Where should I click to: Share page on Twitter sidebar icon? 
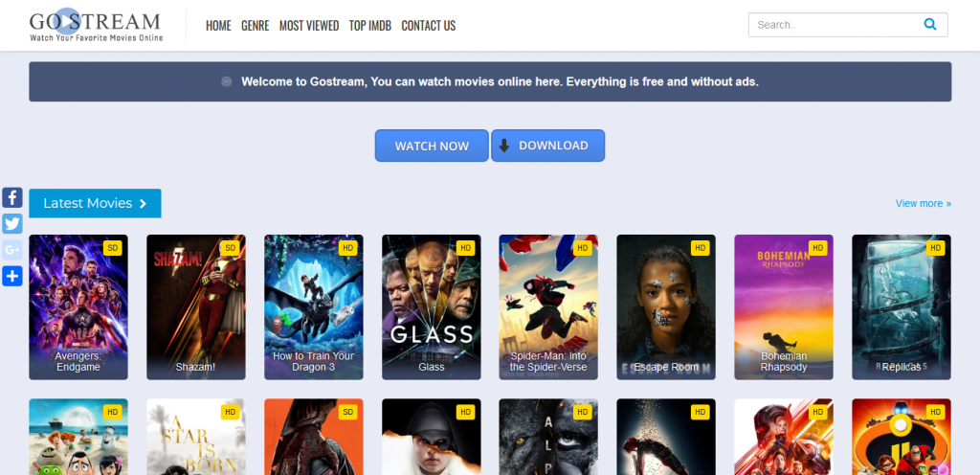(12, 224)
